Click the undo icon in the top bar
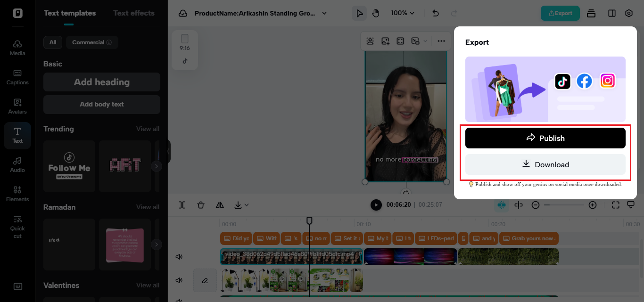The image size is (644, 302). tap(435, 13)
